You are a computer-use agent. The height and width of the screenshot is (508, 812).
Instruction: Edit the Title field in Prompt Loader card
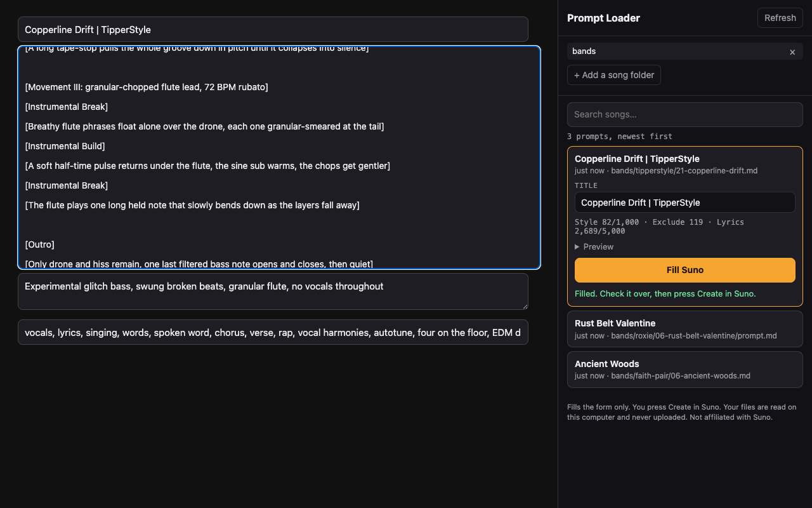tap(685, 203)
